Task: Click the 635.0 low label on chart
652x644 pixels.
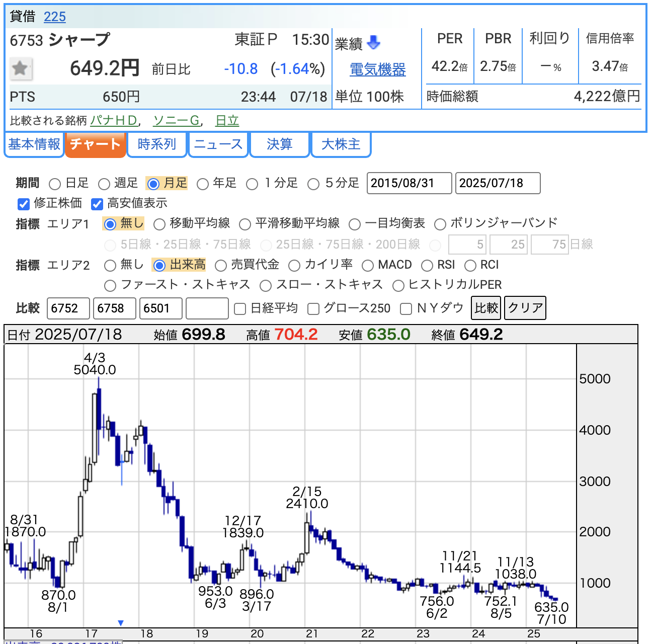Action: pos(552,608)
